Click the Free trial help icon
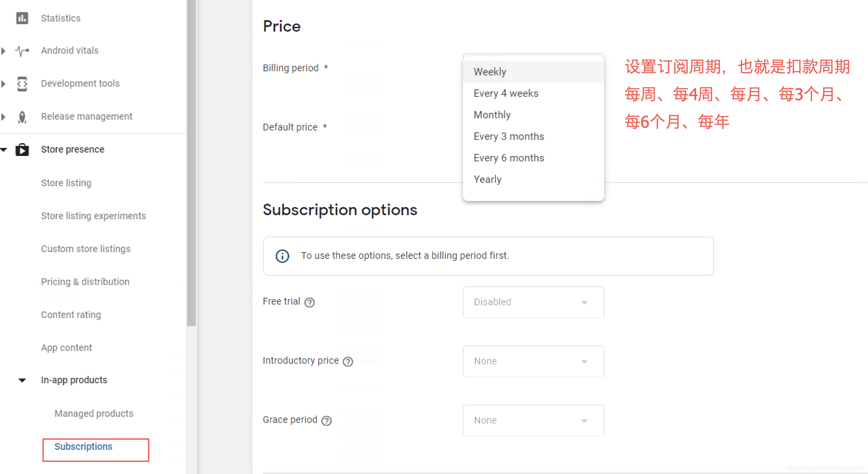 (x=309, y=302)
